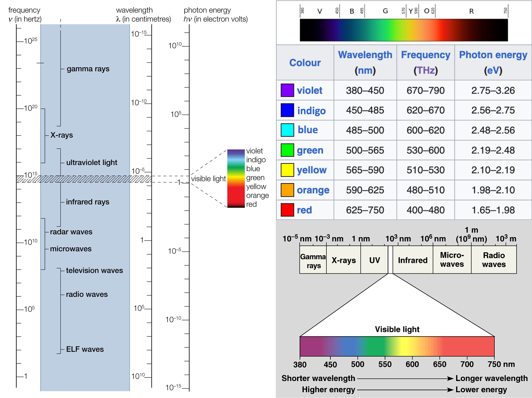
Task: Click the Frequency column header
Action: [425, 55]
